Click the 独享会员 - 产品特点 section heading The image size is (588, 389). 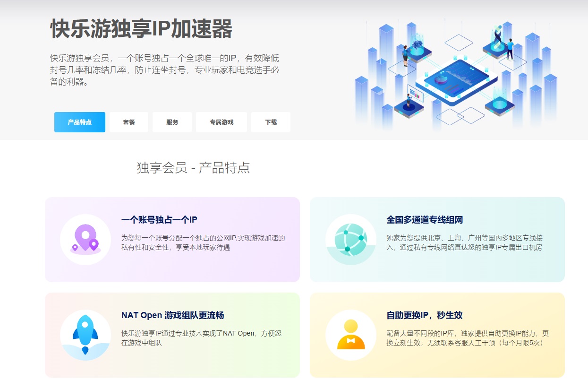point(193,168)
